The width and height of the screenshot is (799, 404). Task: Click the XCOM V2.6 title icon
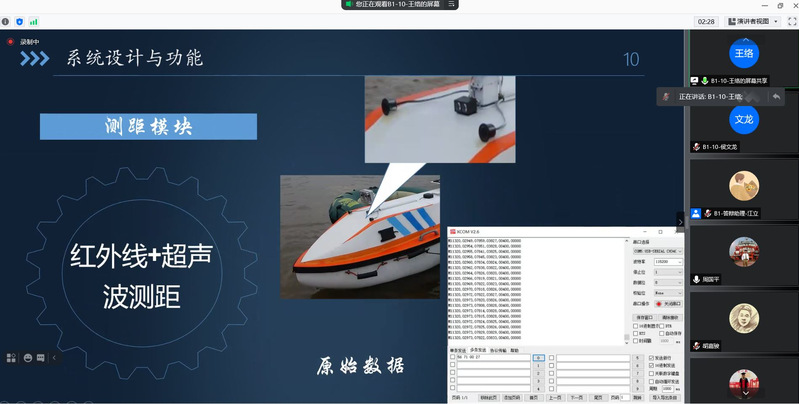[452, 232]
